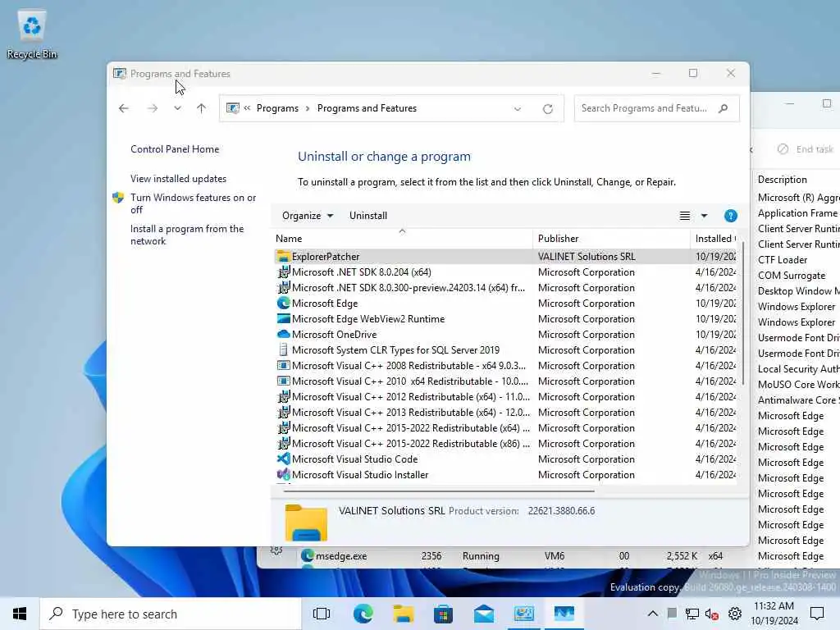This screenshot has height=630, width=840.
Task: Select the Microsoft OneDrive cloud icon
Action: [283, 335]
